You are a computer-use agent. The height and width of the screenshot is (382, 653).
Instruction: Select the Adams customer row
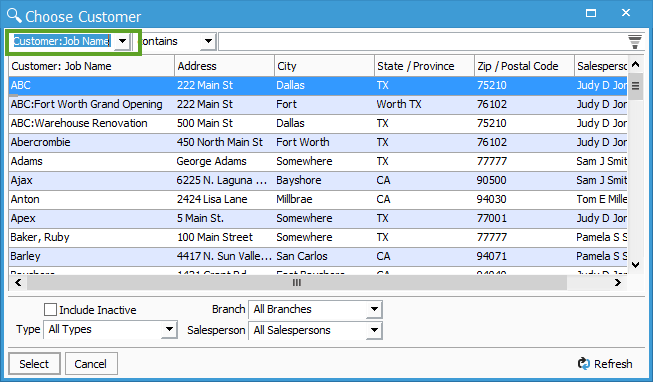tap(318, 161)
